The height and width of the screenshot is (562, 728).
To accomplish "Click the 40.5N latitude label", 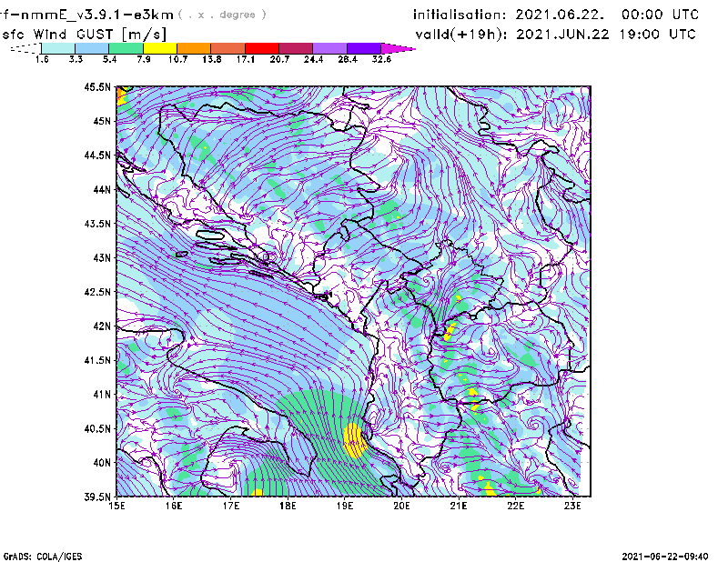I will coord(97,428).
